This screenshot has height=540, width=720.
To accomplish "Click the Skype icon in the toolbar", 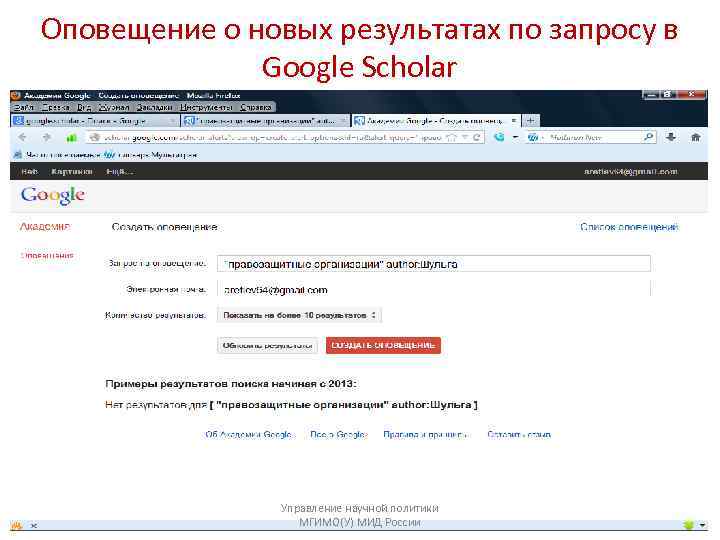I will click(x=499, y=137).
